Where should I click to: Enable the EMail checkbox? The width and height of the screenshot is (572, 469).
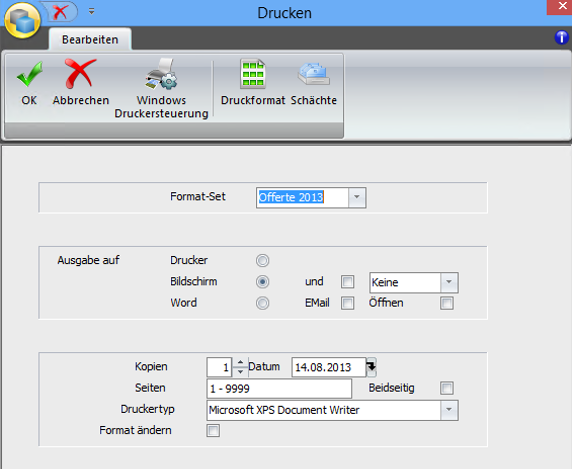point(347,303)
